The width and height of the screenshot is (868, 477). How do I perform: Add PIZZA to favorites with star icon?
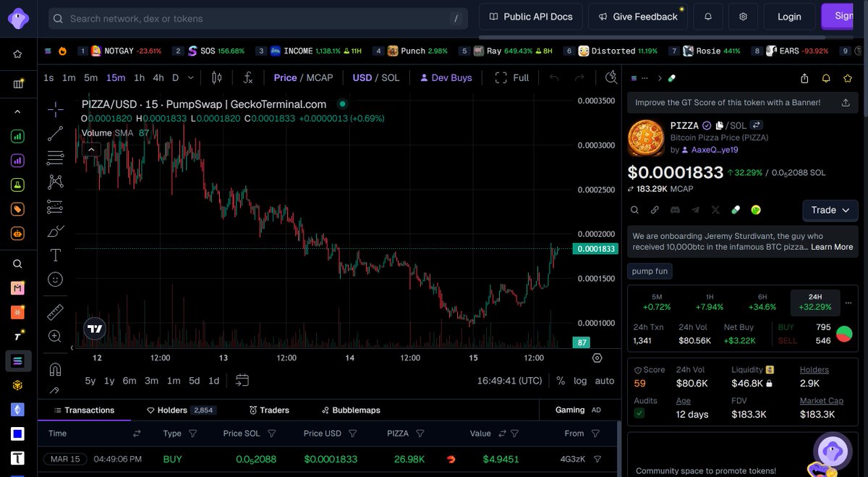point(848,78)
